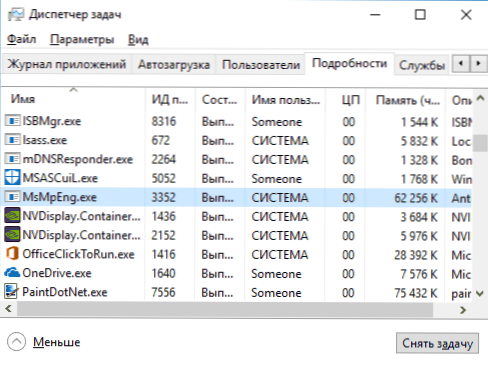
Task: Switch to the Автозагрузка tab
Action: pos(174,64)
